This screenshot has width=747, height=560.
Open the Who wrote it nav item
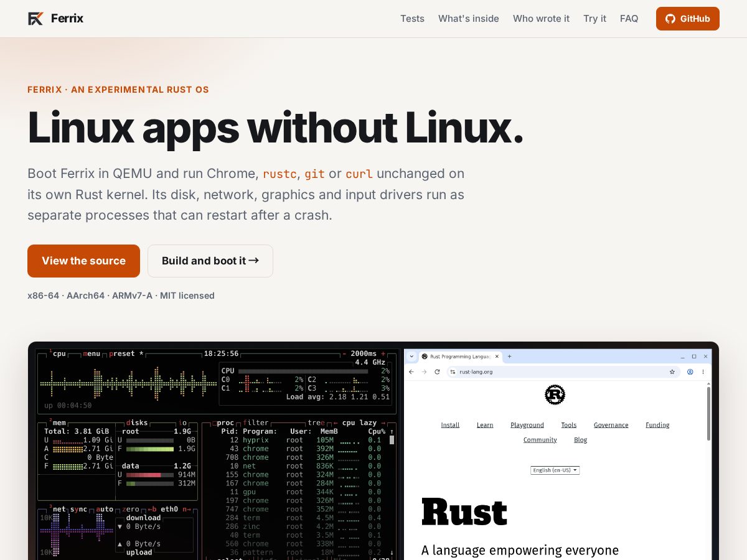[x=541, y=19]
